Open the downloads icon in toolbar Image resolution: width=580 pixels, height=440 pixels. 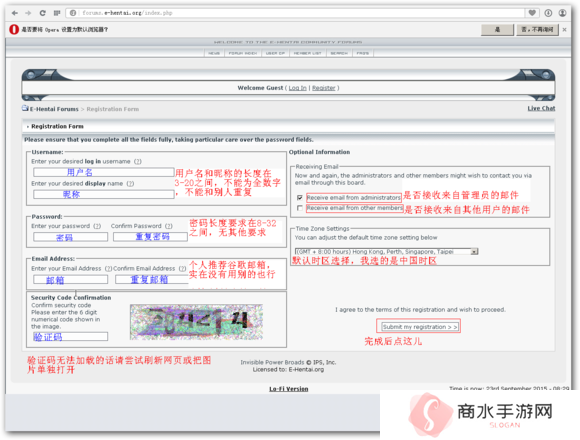pyautogui.click(x=548, y=13)
